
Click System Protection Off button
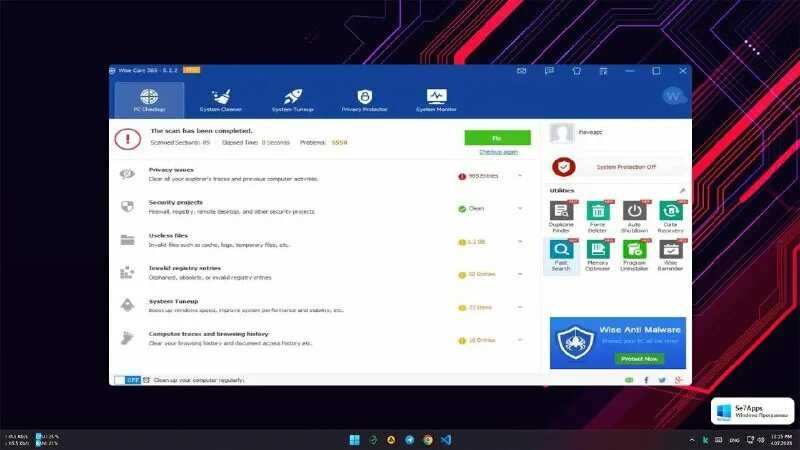pos(626,167)
